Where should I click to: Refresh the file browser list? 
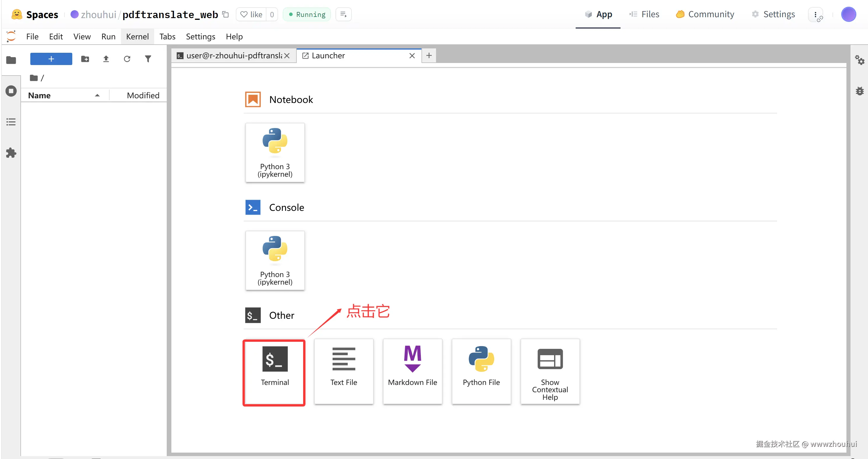[x=127, y=59]
